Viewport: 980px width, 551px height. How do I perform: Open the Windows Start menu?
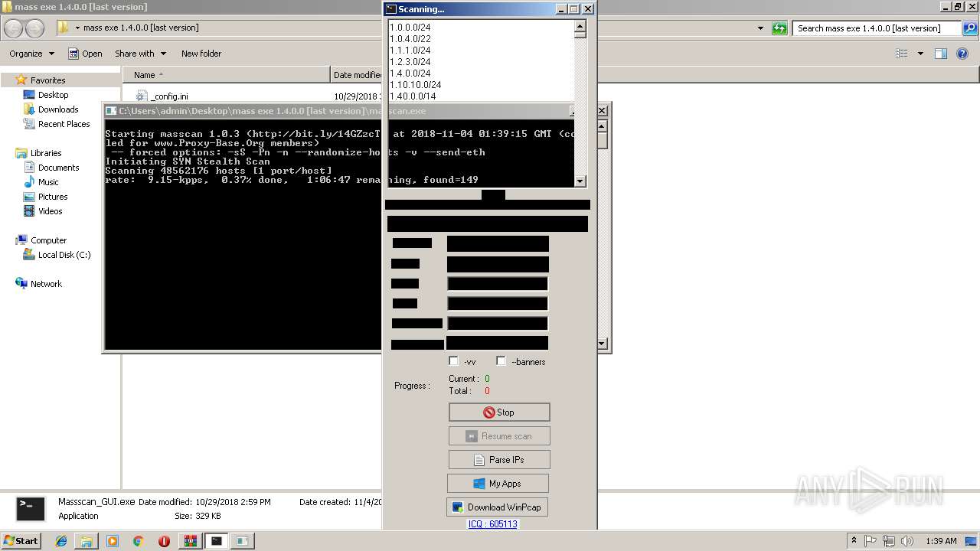point(21,540)
